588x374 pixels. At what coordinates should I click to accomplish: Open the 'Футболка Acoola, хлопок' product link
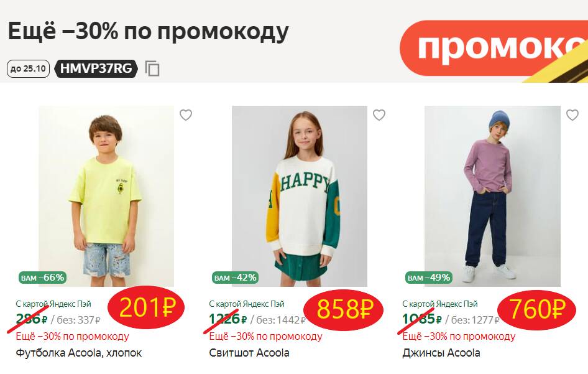coord(79,353)
